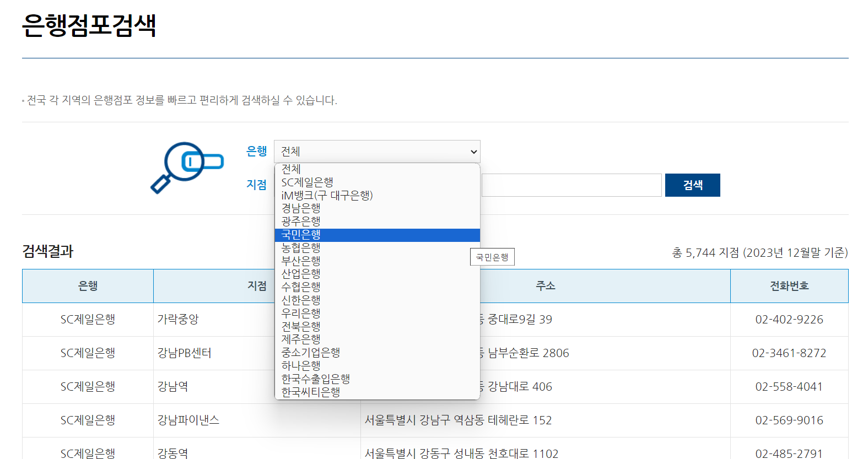Select 하나은행 from dropdown
Image resolution: width=868 pixels, height=459 pixels.
[377, 366]
